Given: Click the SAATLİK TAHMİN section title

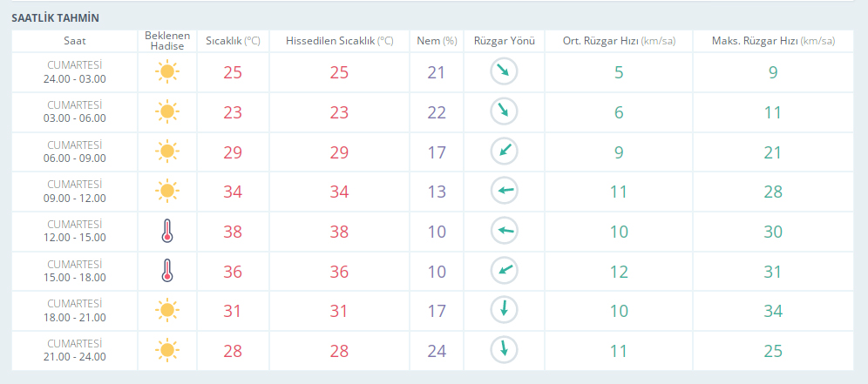Looking at the screenshot, I should pos(55,17).
